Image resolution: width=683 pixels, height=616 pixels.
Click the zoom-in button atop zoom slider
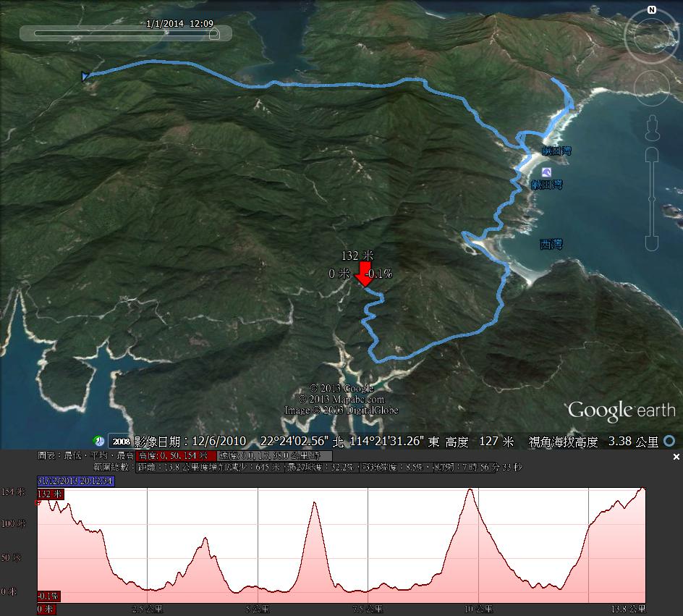[652, 155]
